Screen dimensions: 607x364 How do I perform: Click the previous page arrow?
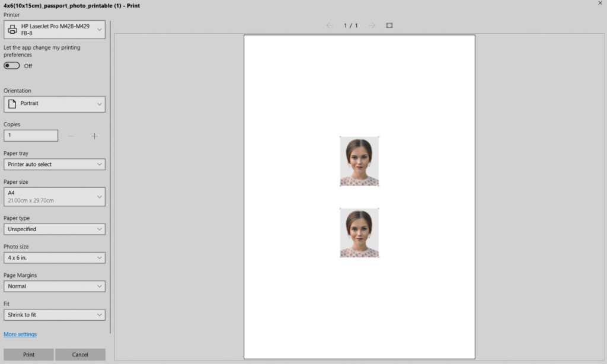pos(330,25)
